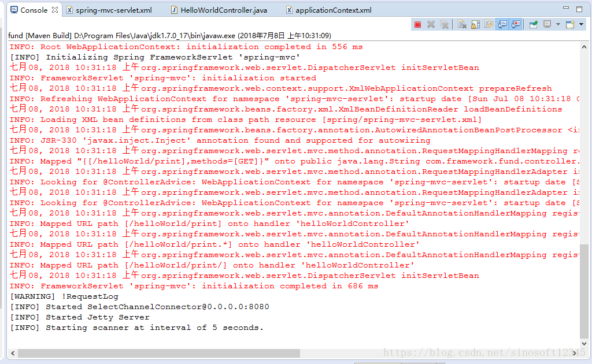Click the 'Mapped URL path [/helloWorld/print/]' line
Screen dimensions: 592x364
pyautogui.click(x=212, y=265)
